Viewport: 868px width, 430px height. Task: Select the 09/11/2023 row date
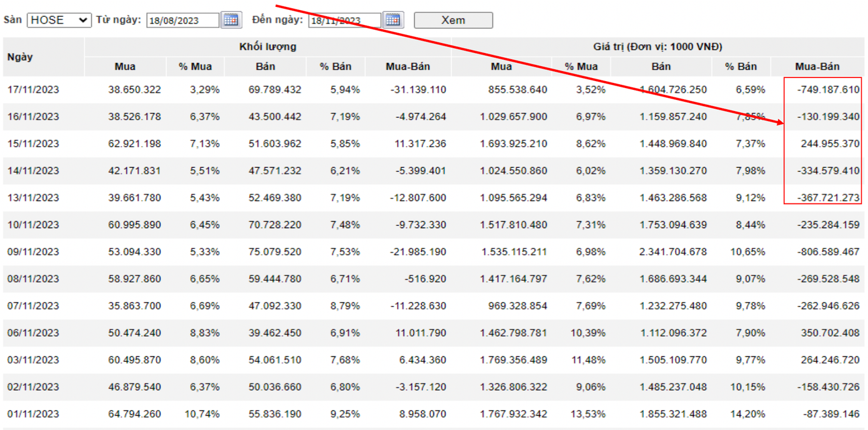[33, 252]
